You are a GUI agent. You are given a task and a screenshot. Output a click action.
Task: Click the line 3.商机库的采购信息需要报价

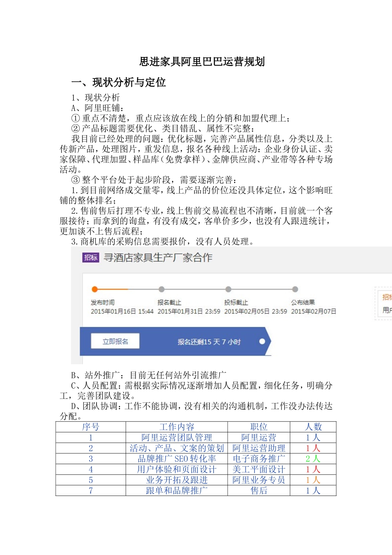pyautogui.click(x=163, y=242)
